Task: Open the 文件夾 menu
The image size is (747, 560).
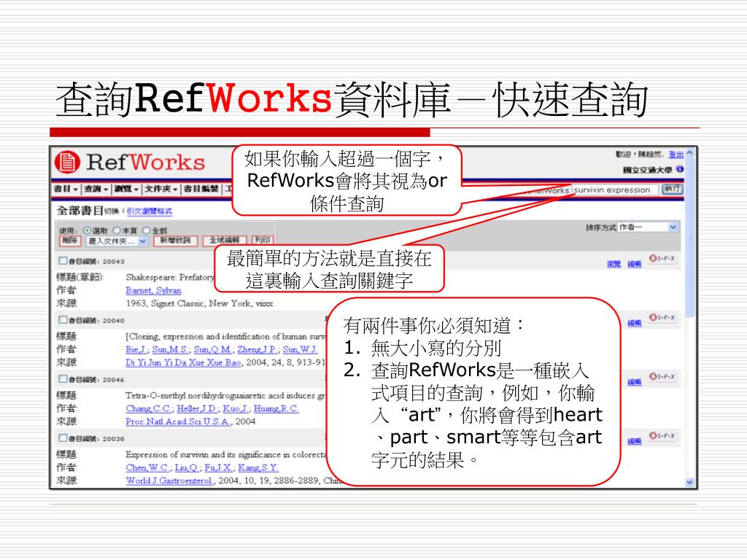Action: [x=161, y=189]
